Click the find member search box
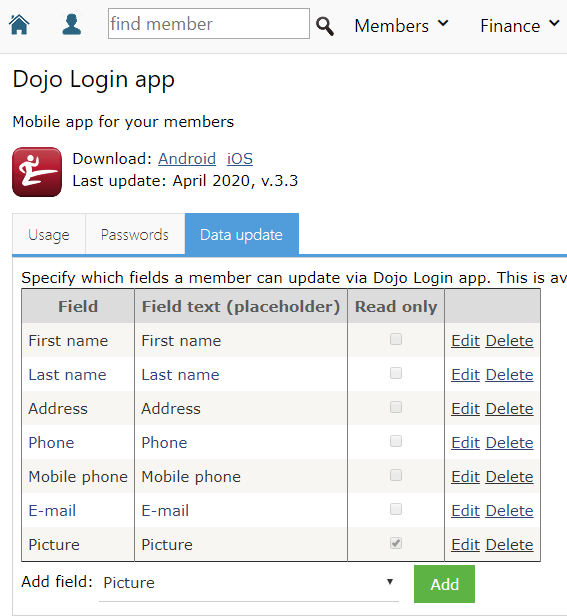Image resolution: width=567 pixels, height=616 pixels. pyautogui.click(x=209, y=24)
